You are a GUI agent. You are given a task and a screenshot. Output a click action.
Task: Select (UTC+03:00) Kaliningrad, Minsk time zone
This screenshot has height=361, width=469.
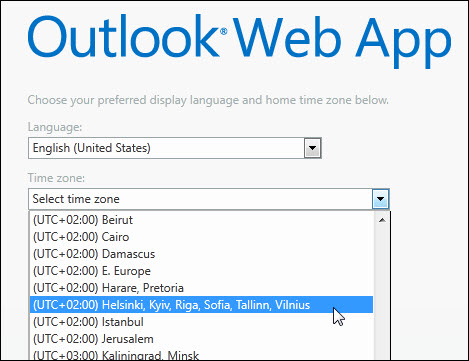(x=201, y=354)
